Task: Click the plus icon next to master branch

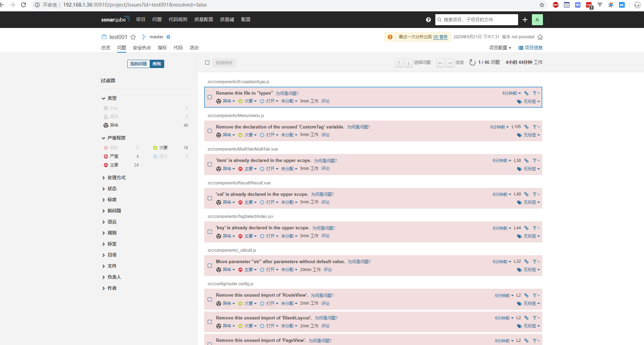Action: [x=168, y=37]
